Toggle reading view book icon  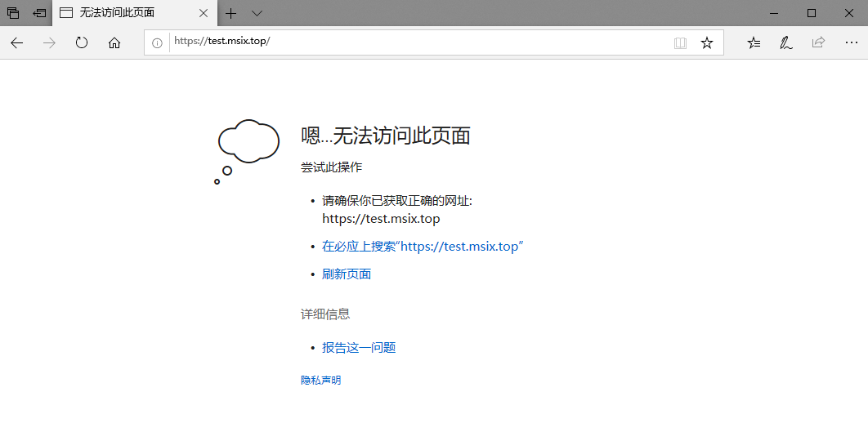pyautogui.click(x=680, y=42)
